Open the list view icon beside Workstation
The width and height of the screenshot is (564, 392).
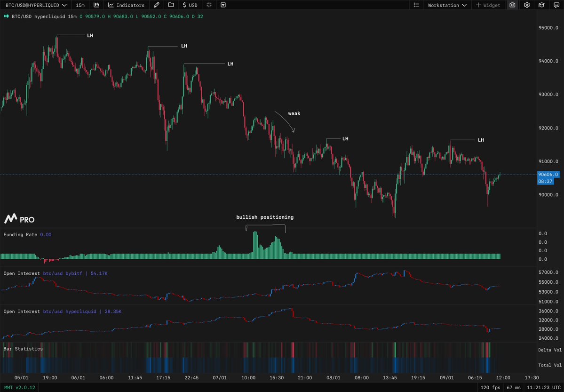416,5
